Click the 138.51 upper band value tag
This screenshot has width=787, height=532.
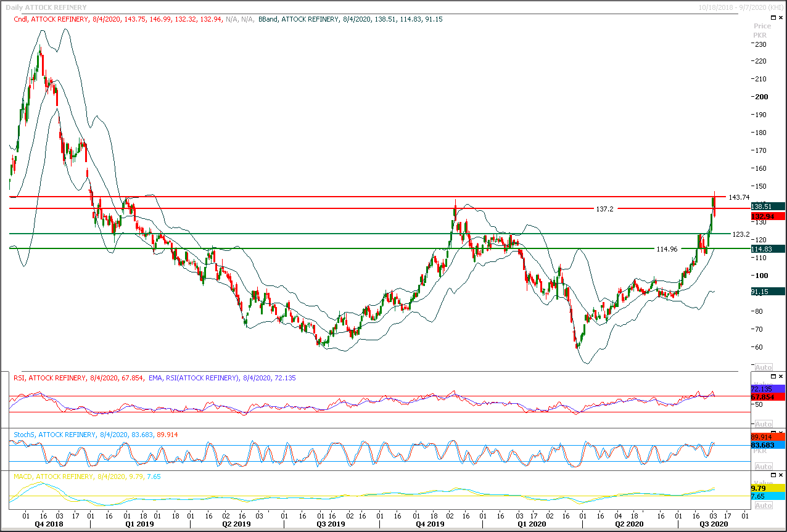click(767, 207)
